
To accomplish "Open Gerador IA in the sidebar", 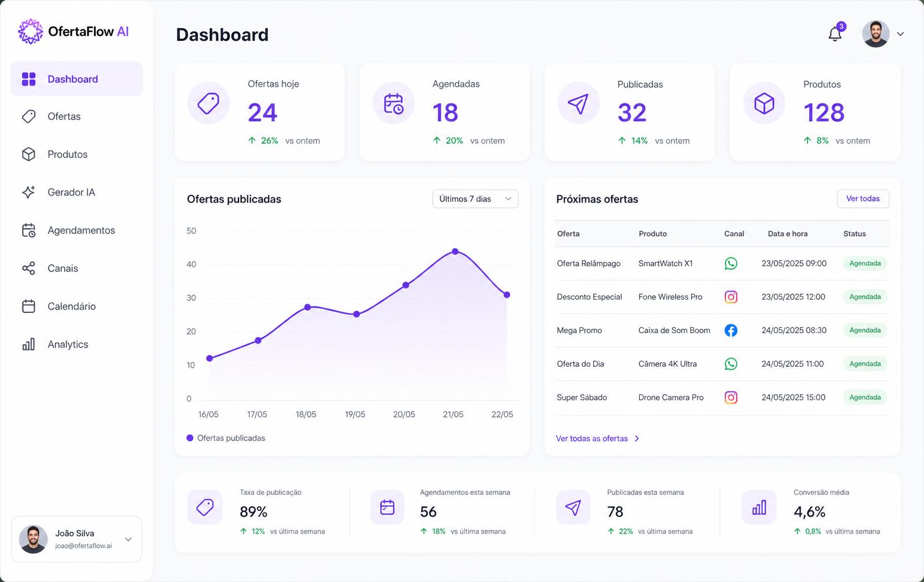I will point(77,192).
